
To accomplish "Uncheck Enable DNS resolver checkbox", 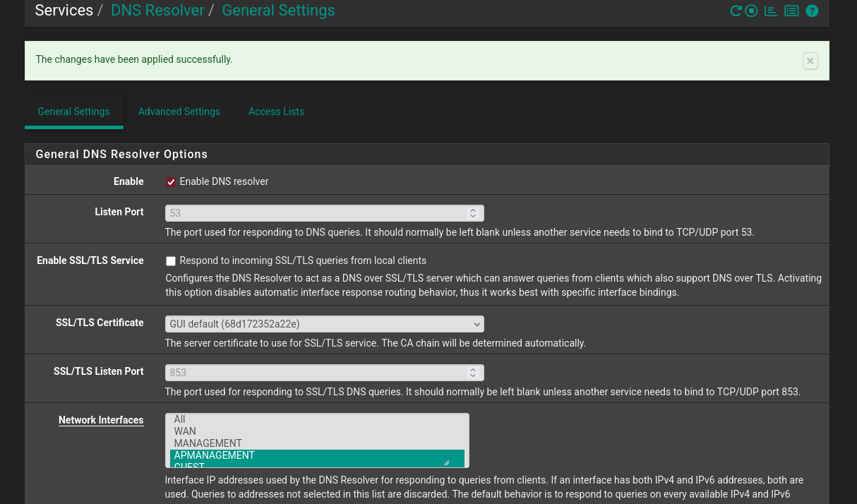I will tap(171, 182).
